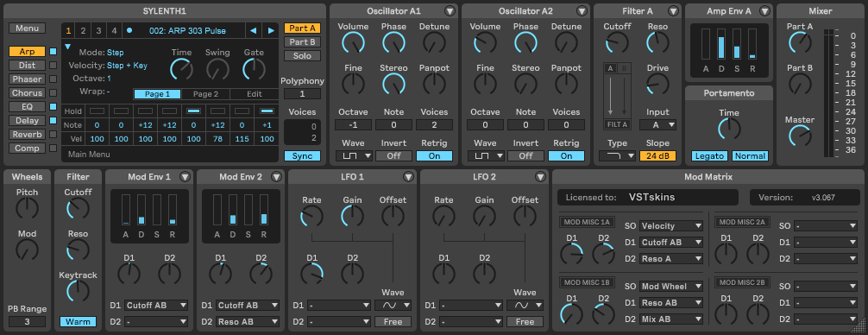Open Mod Env 2 D2 Reso AB dropdown
This screenshot has width=868, height=335.
[248, 322]
